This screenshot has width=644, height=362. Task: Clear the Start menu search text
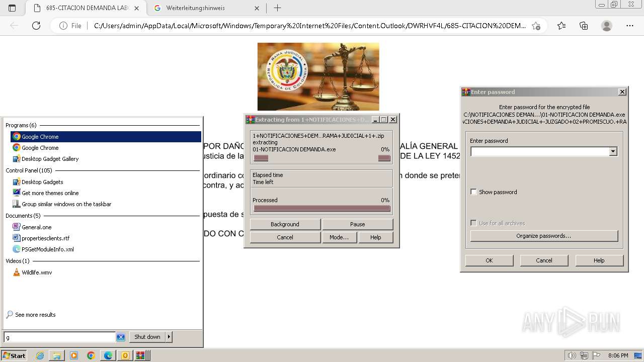(121, 337)
